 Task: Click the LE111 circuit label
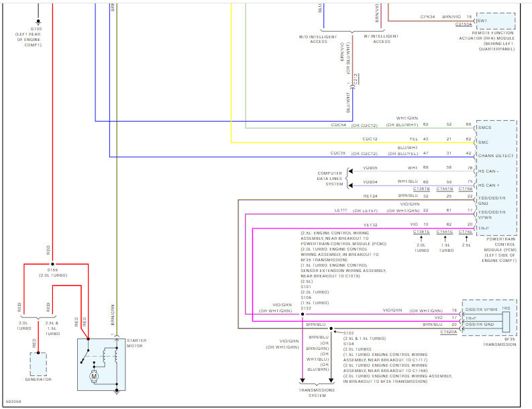tap(341, 211)
